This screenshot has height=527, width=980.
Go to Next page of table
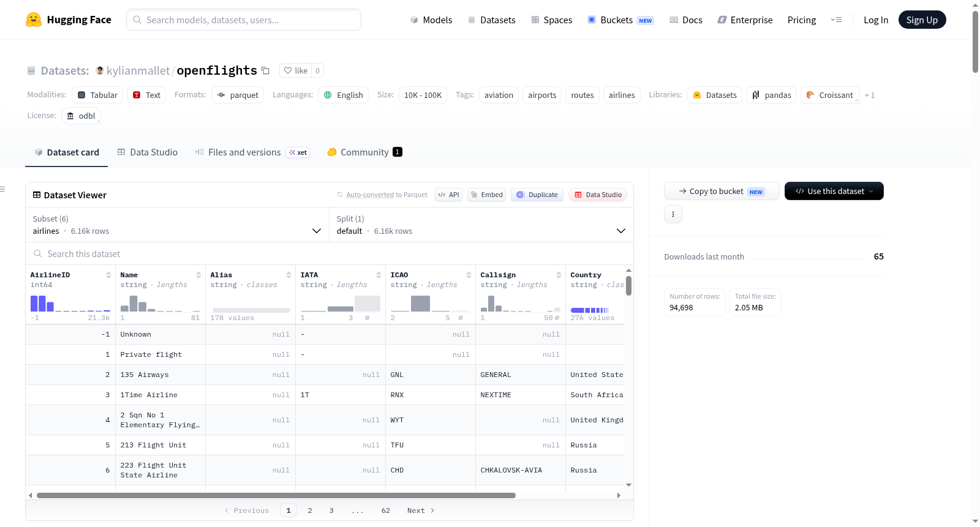(x=421, y=510)
